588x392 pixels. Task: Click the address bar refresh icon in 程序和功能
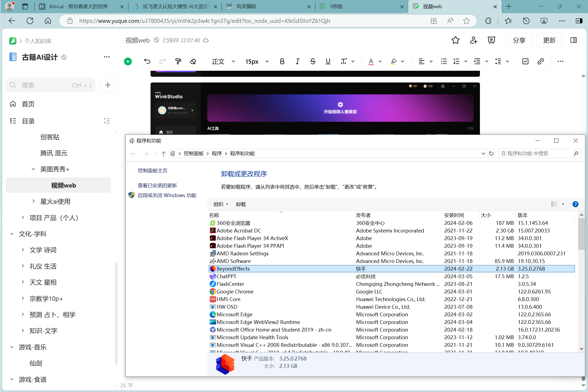[x=491, y=154]
